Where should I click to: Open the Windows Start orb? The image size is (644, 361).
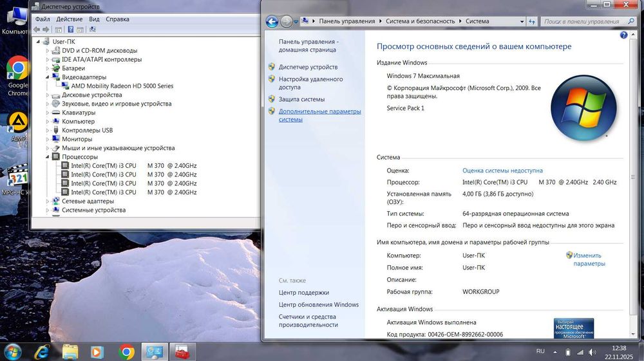(12, 352)
